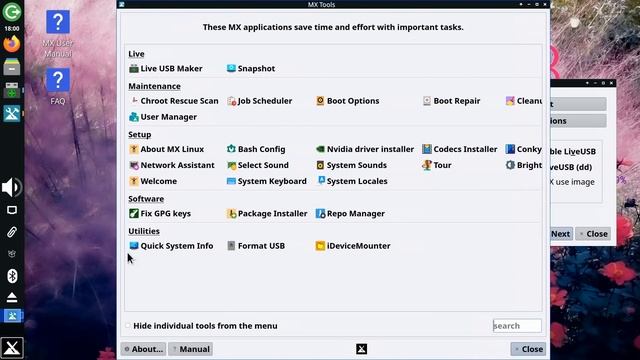Click the Software section heading

tap(146, 199)
